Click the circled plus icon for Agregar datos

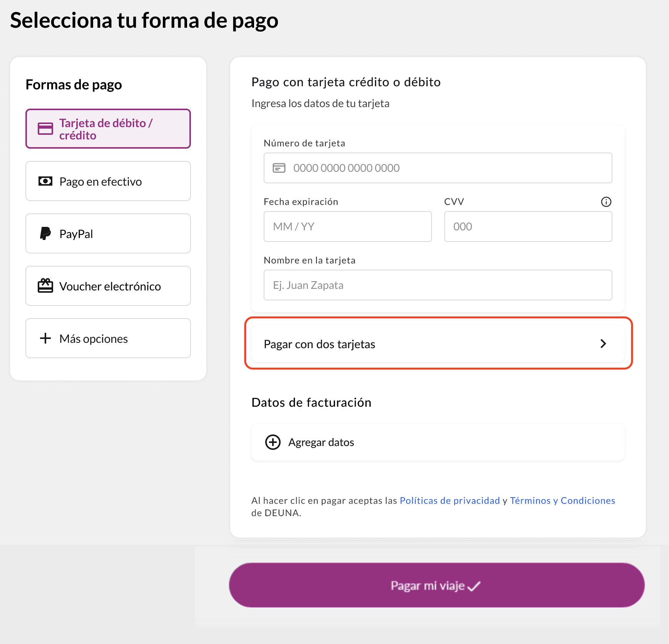click(x=273, y=442)
